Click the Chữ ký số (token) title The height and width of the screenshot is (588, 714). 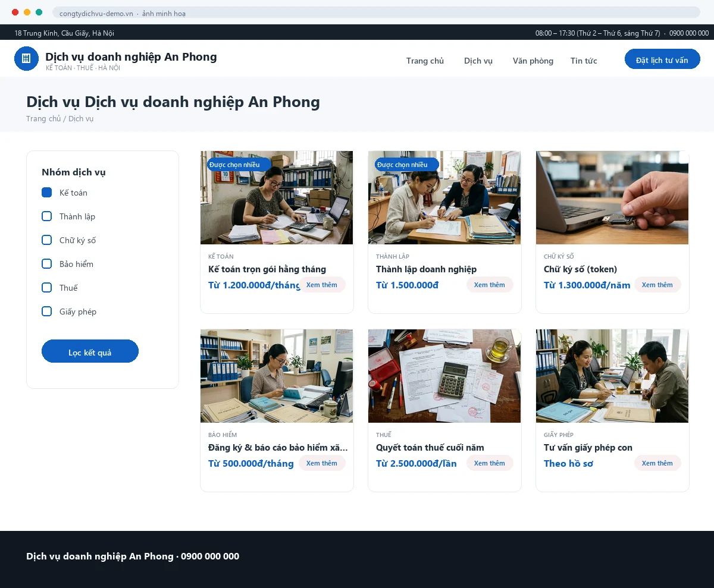click(x=581, y=269)
